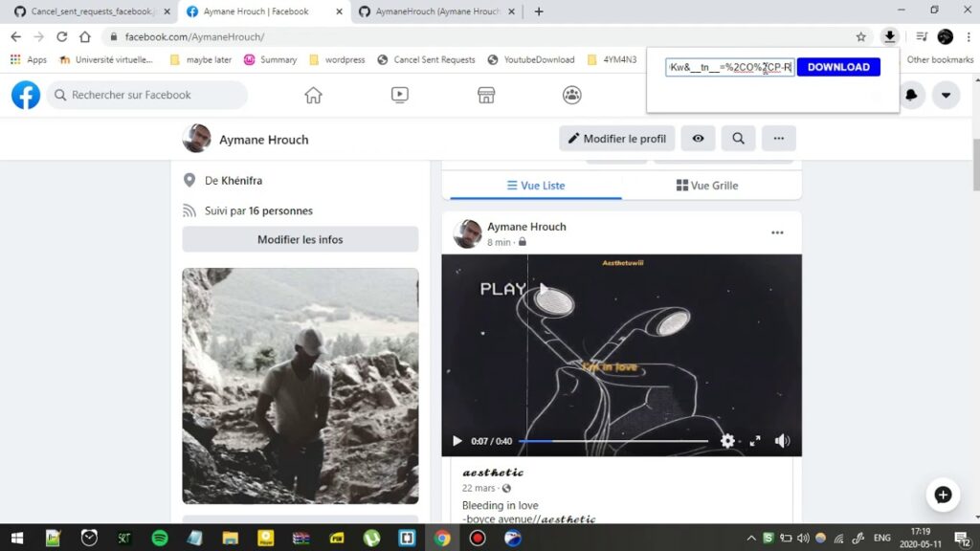Click the DOWNLOAD button in extension popup
Screen dimensions: 980x551
838,67
